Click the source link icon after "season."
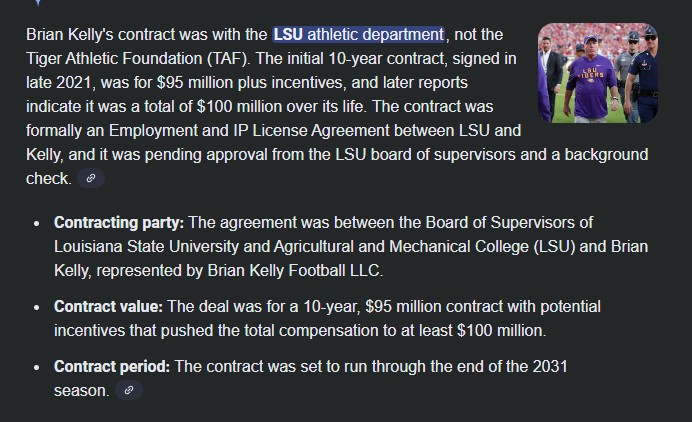The image size is (692, 422). 126,391
